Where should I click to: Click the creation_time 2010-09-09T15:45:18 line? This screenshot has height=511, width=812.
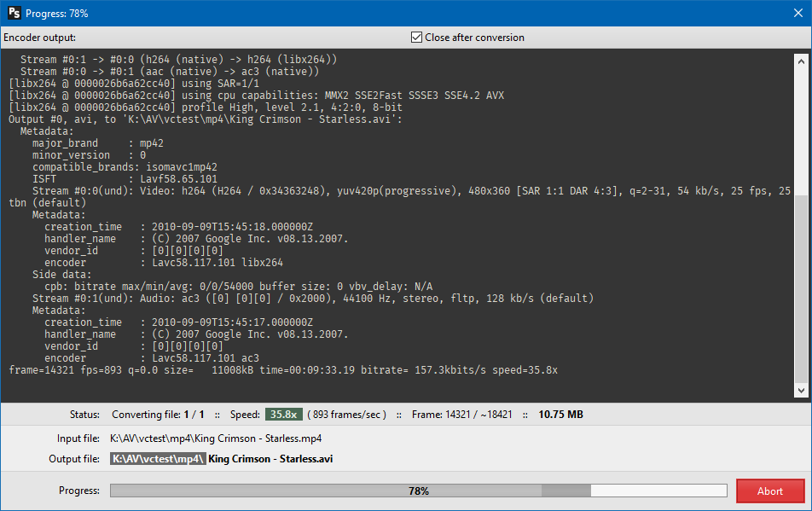[178, 227]
